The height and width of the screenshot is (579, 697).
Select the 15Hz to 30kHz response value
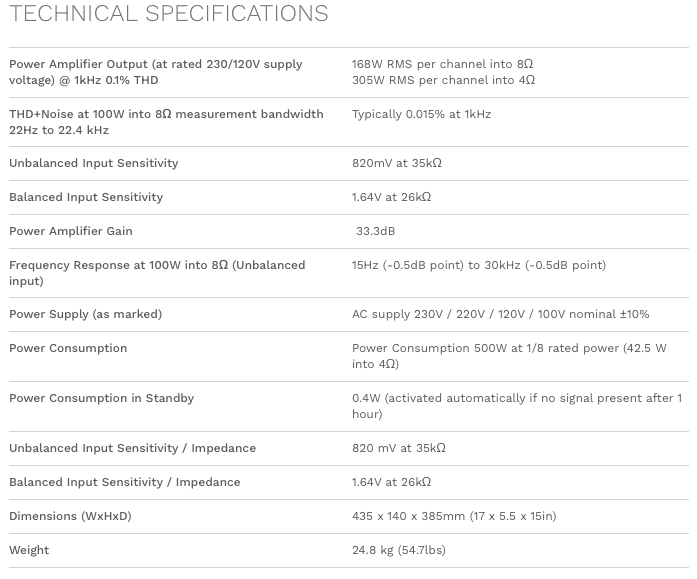[x=478, y=265]
